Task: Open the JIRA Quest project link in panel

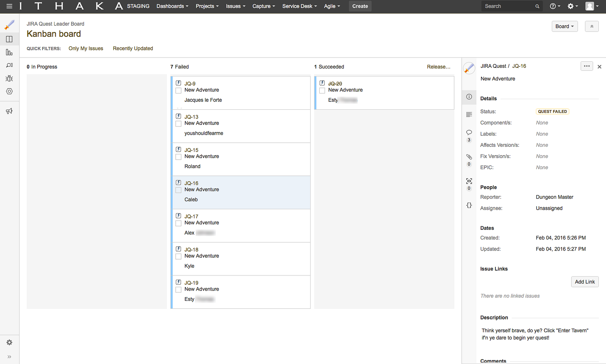Action: pyautogui.click(x=494, y=66)
